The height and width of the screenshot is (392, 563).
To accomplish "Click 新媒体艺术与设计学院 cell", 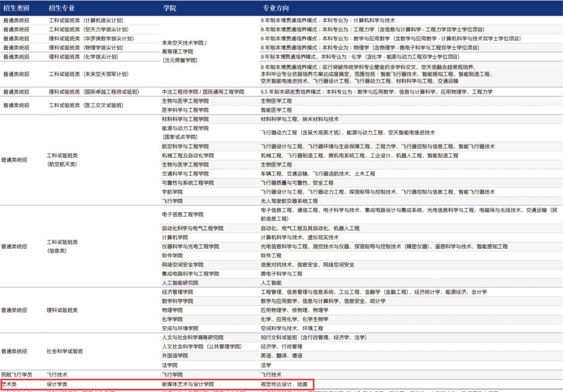I will [x=188, y=384].
